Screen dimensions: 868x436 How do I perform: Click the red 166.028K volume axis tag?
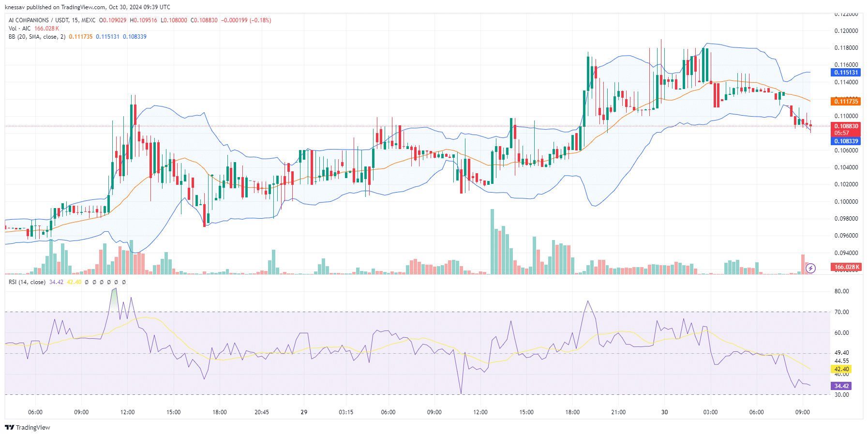pyautogui.click(x=846, y=267)
